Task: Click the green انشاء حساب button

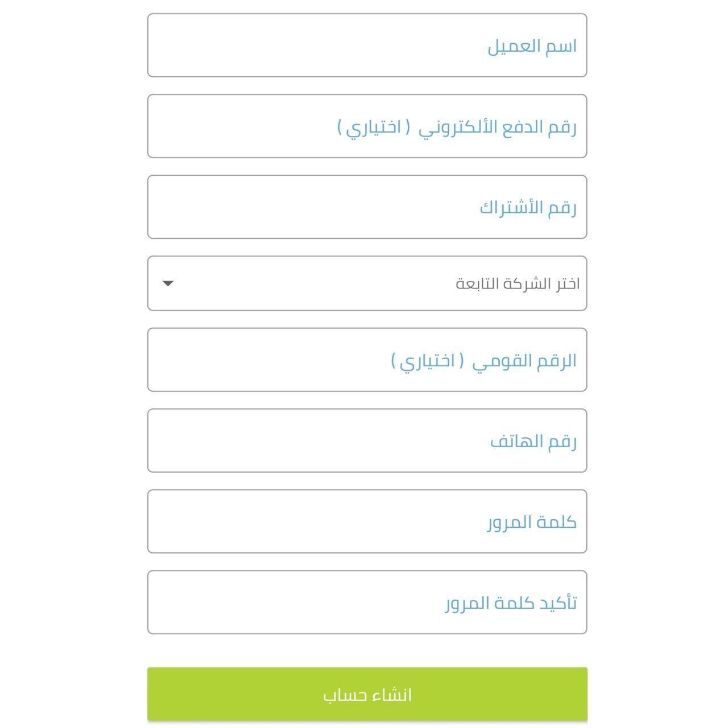Action: coord(367,694)
